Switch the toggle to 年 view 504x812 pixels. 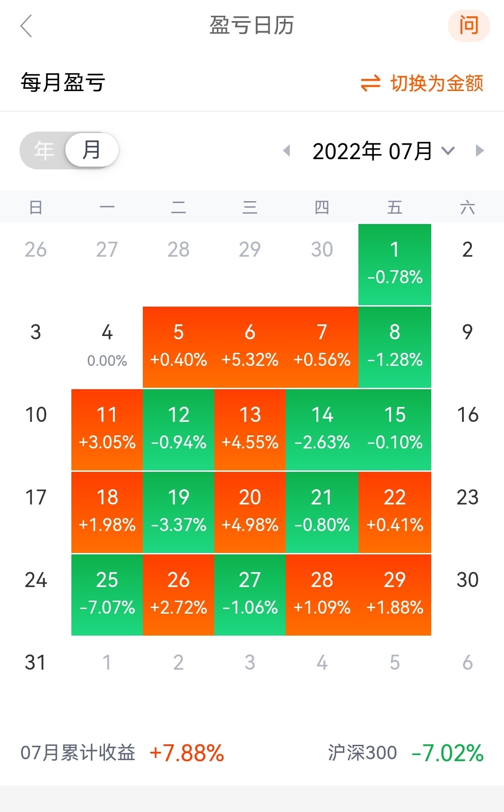[x=44, y=151]
